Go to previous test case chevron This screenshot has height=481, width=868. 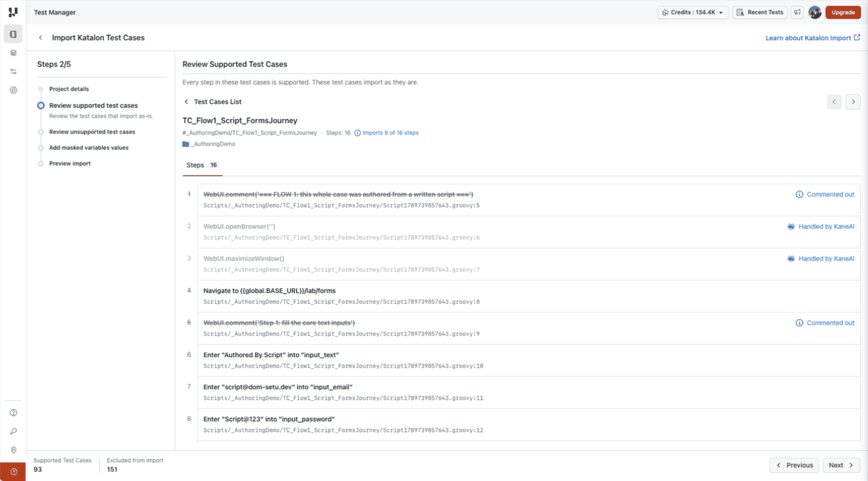pos(834,102)
